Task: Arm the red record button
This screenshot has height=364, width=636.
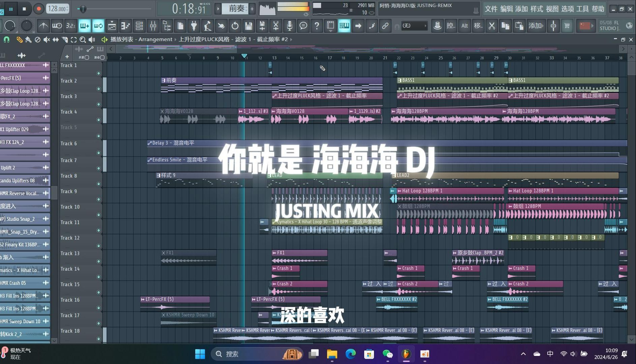Action: click(38, 9)
